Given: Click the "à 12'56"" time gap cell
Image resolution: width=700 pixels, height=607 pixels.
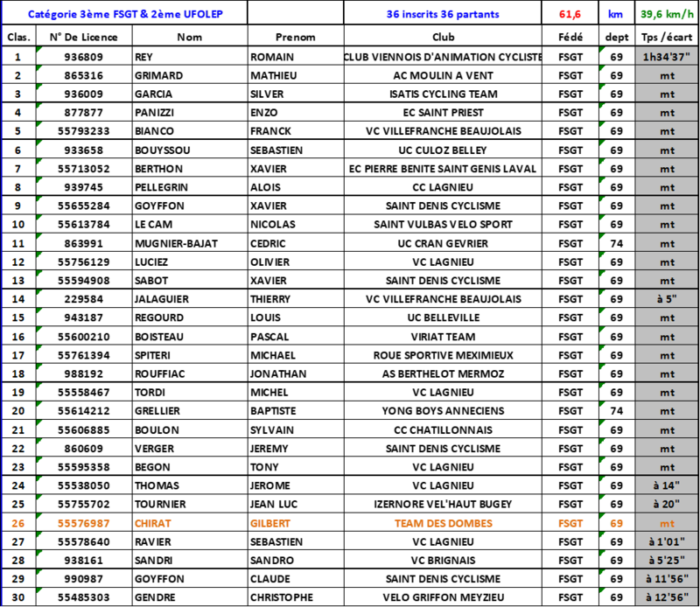Looking at the screenshot, I should pos(667,597).
